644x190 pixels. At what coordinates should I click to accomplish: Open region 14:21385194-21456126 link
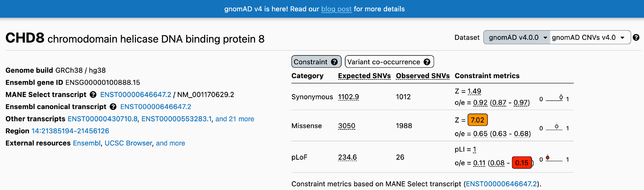[70, 131]
